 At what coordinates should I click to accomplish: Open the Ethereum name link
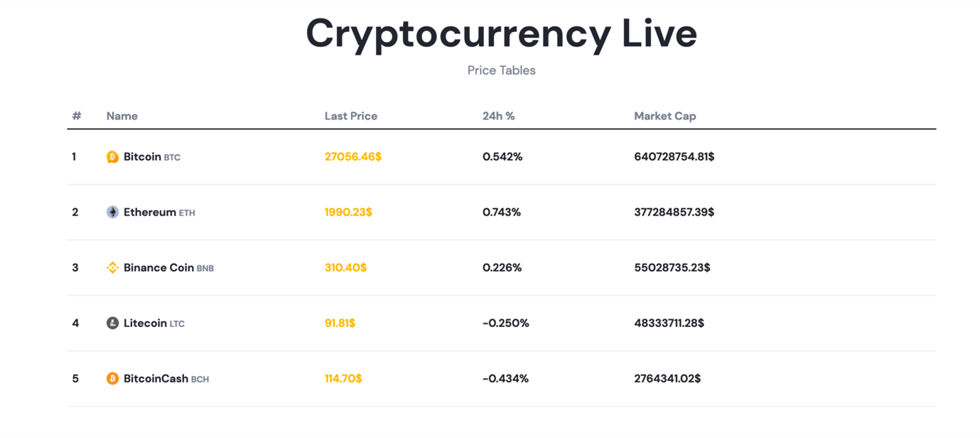point(149,212)
